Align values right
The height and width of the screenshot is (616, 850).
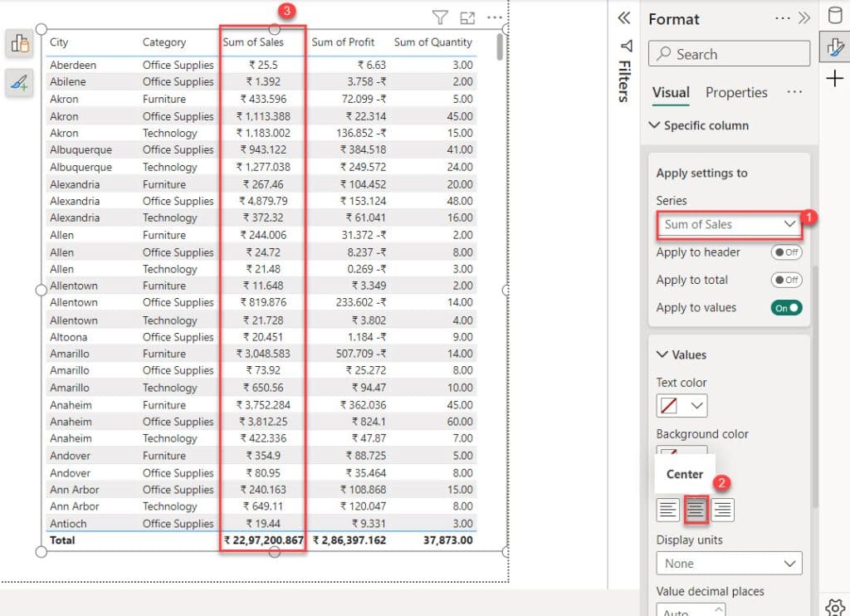tap(723, 510)
